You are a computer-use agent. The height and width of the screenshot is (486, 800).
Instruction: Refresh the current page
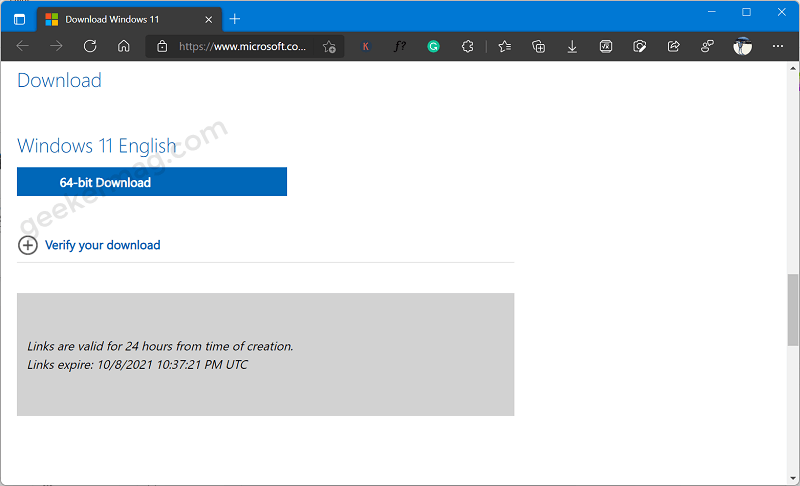pos(90,46)
